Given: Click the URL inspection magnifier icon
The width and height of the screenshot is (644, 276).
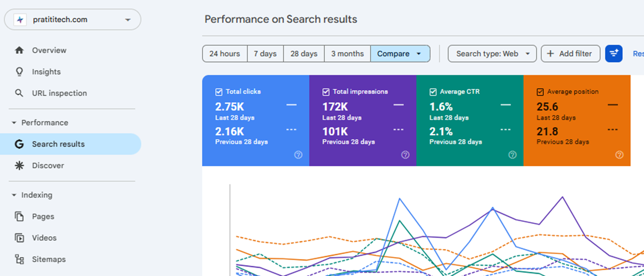Looking at the screenshot, I should click(19, 93).
